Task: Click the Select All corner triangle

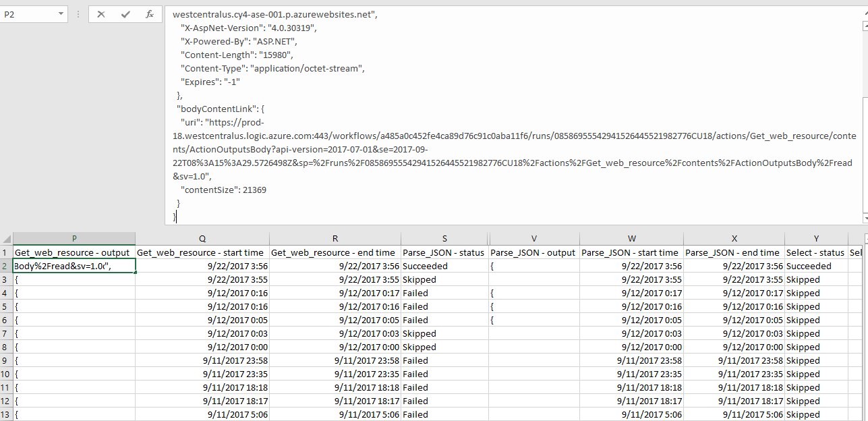Action: pyautogui.click(x=6, y=239)
